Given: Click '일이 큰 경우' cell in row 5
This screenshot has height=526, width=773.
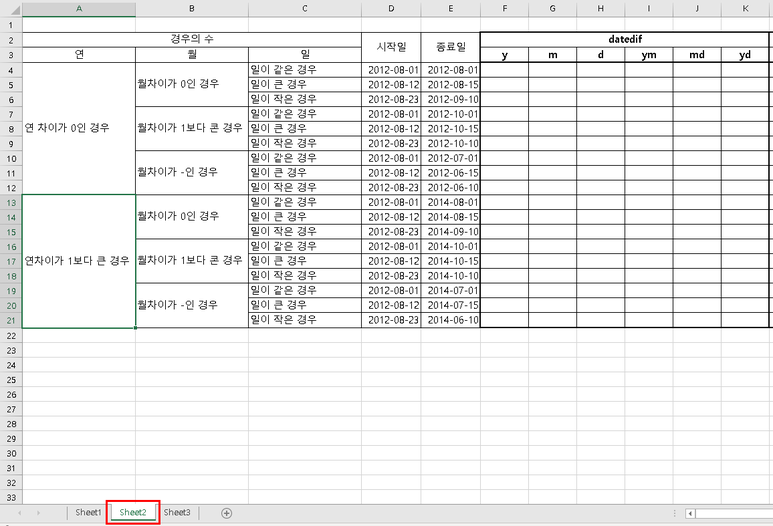Looking at the screenshot, I should [x=305, y=84].
